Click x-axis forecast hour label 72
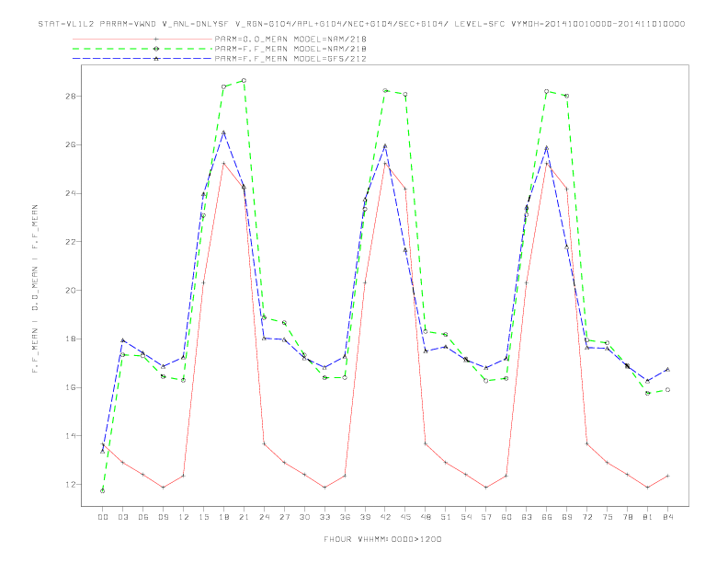This screenshot has height=563, width=728. [x=586, y=517]
